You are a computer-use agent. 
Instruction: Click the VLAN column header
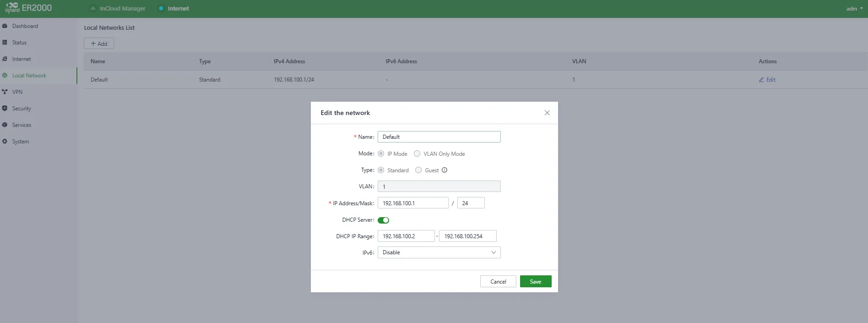(x=579, y=61)
